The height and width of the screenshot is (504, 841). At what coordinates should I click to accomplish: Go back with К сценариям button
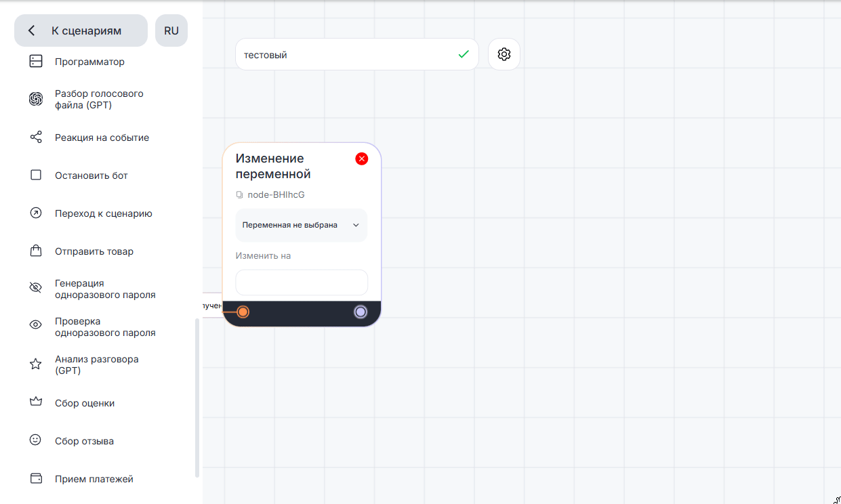(x=81, y=30)
